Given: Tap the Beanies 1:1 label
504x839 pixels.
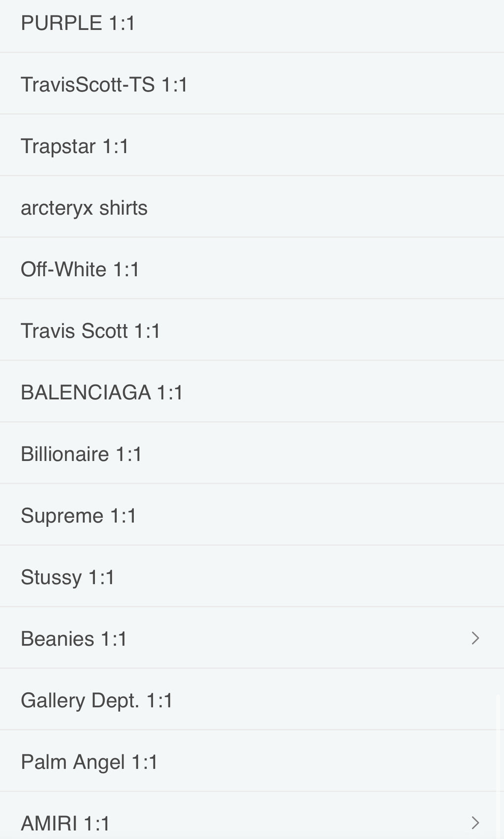Looking at the screenshot, I should (x=74, y=639).
